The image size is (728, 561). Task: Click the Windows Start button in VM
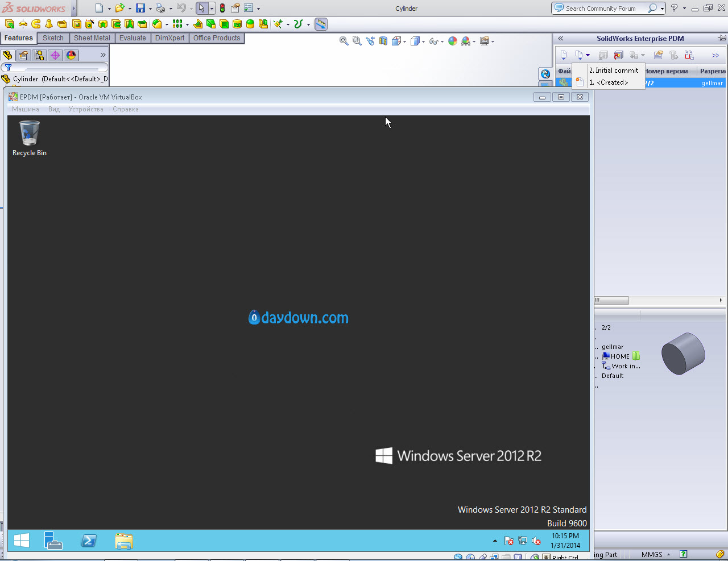22,541
